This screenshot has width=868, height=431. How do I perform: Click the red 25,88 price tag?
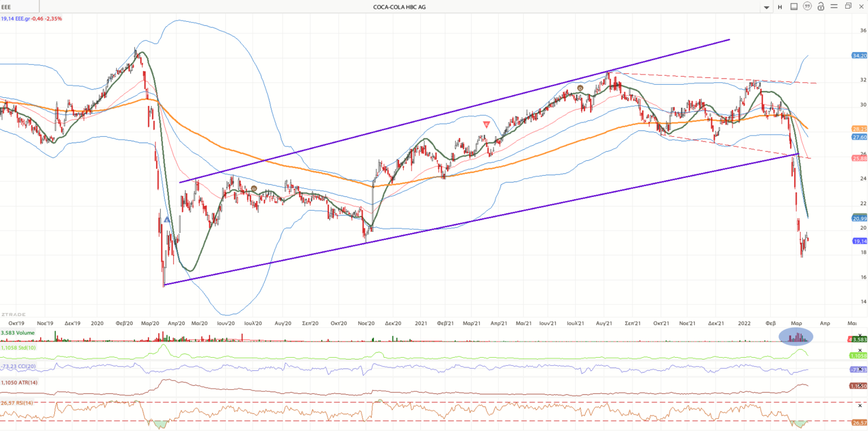859,159
